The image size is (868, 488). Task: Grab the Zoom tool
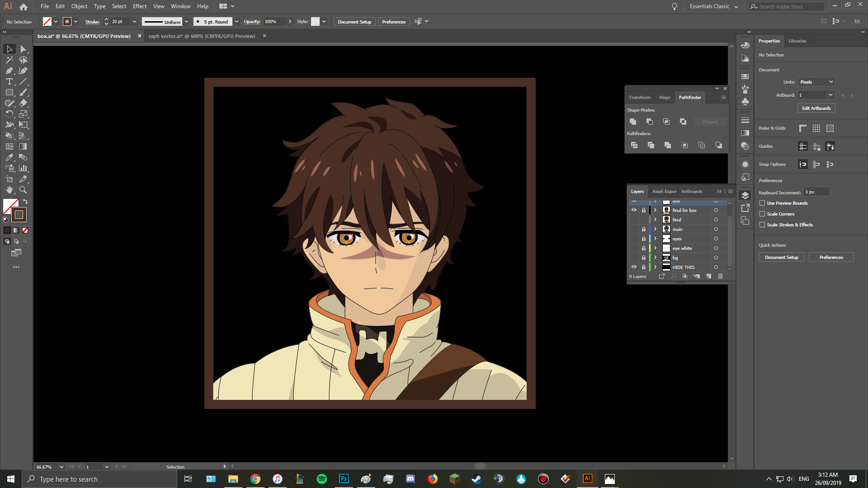pyautogui.click(x=23, y=190)
